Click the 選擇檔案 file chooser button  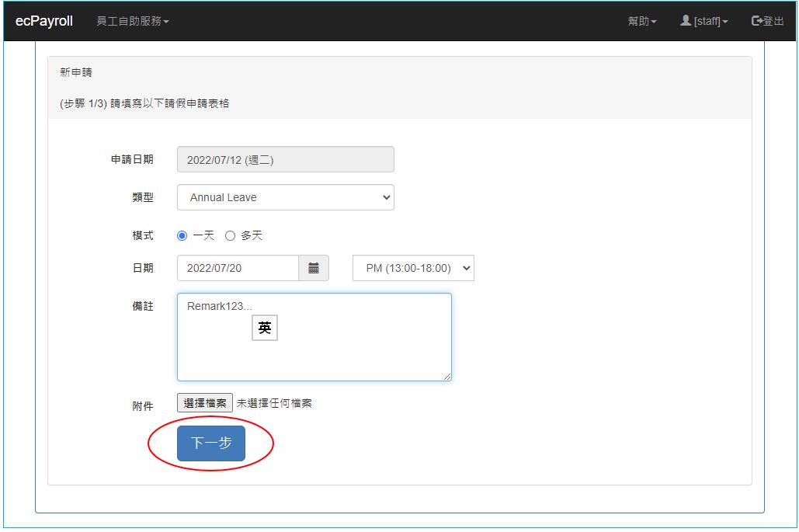205,402
